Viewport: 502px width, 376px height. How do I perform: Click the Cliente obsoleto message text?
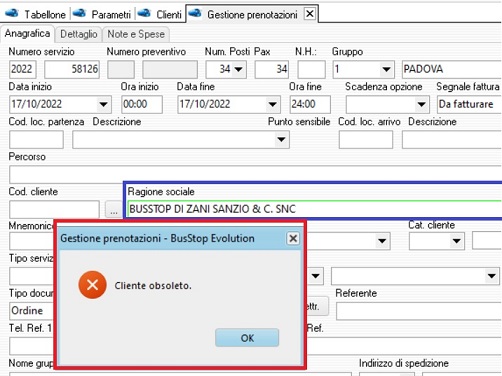[x=153, y=286]
